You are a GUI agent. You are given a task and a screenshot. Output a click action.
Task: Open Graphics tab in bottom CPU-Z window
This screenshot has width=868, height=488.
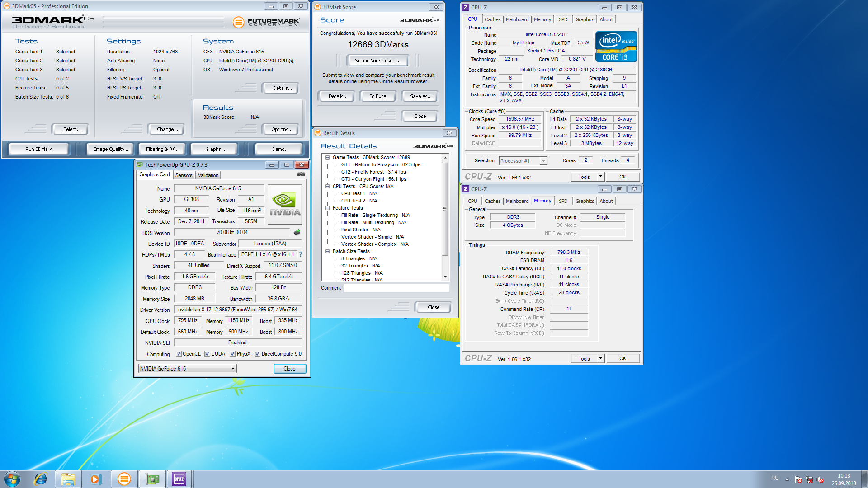pos(585,201)
